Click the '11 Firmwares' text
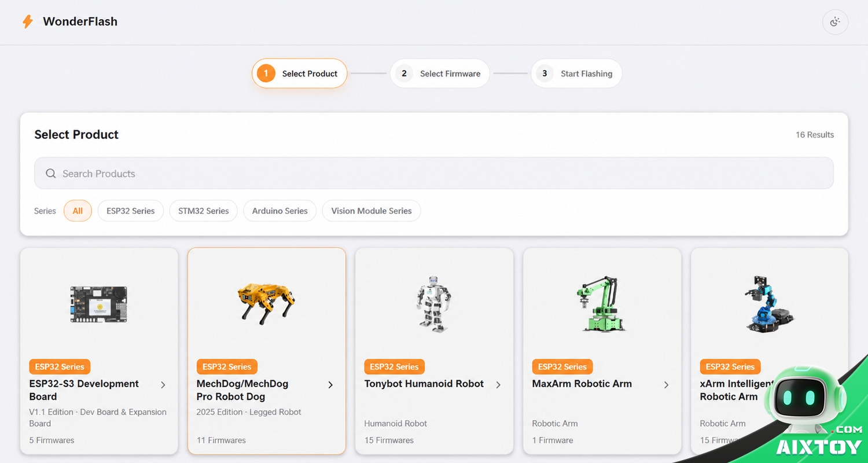 tap(221, 440)
